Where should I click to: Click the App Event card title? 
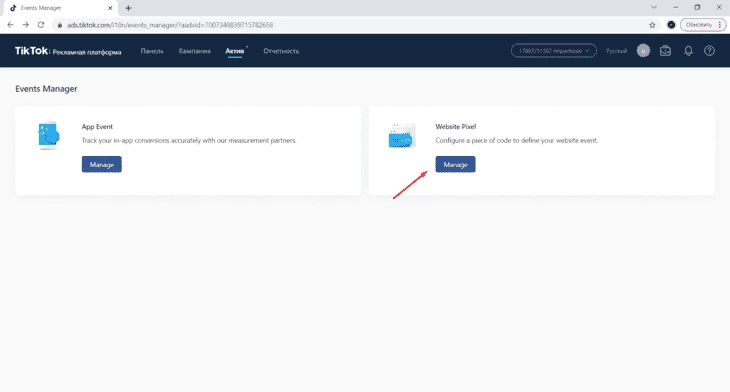97,127
